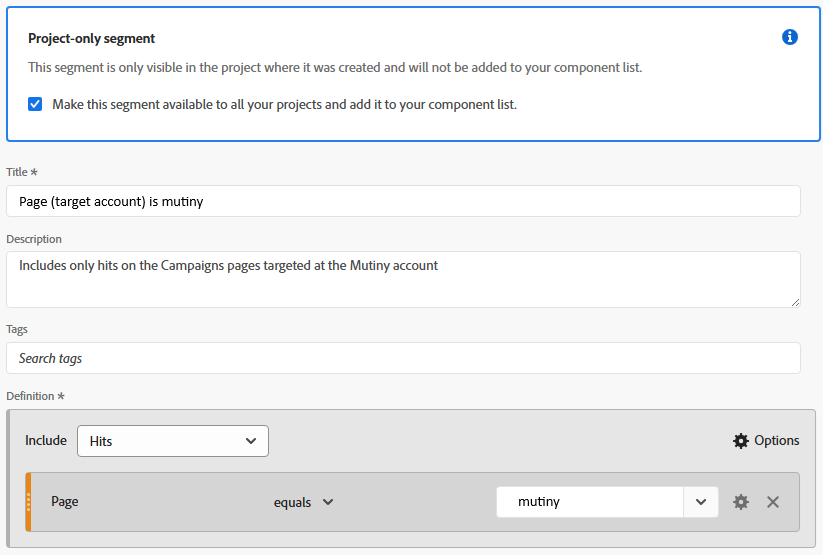823x555 pixels.
Task: Click the 'Project-only segment' heading
Action: (x=92, y=39)
